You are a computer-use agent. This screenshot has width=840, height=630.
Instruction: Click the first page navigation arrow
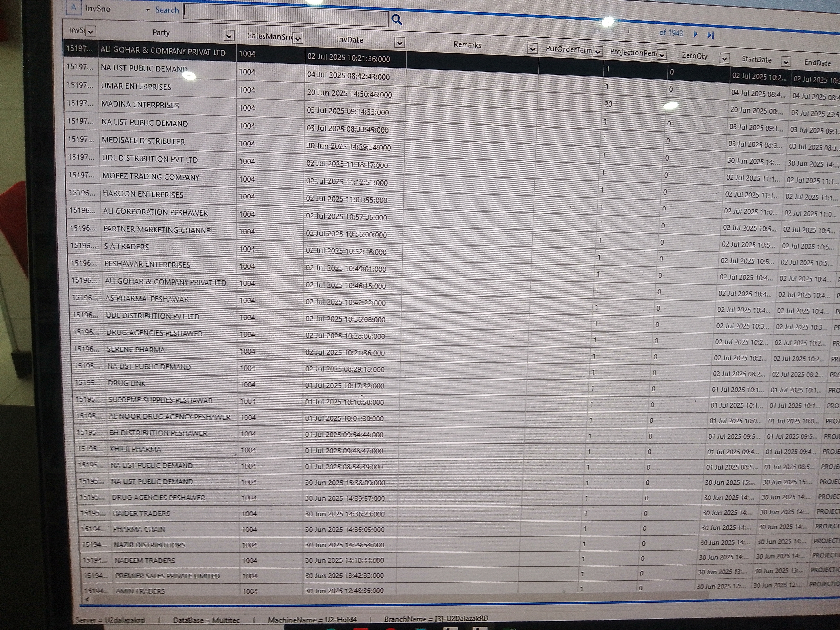tap(597, 29)
